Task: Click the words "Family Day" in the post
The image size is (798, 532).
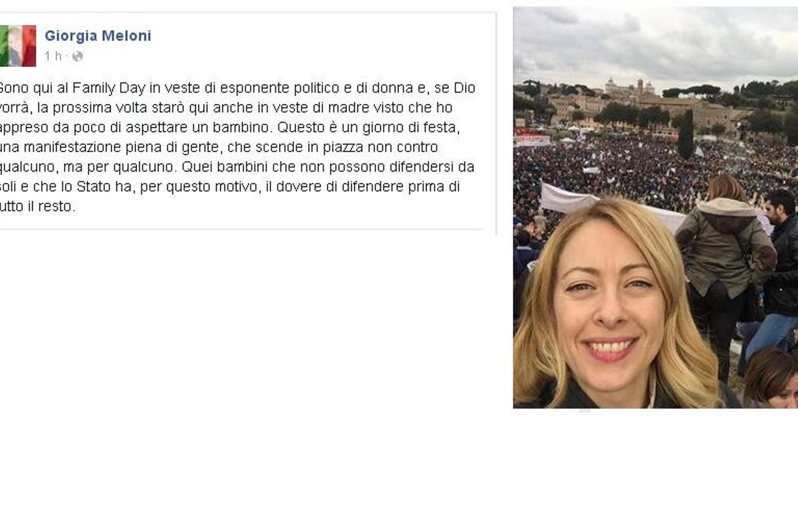Action: pos(109,88)
